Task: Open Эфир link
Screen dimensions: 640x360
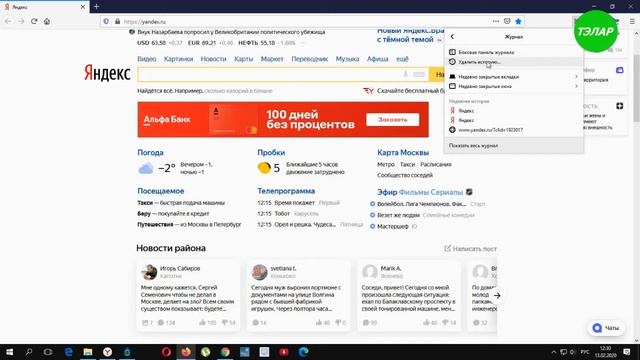Action: click(x=387, y=192)
